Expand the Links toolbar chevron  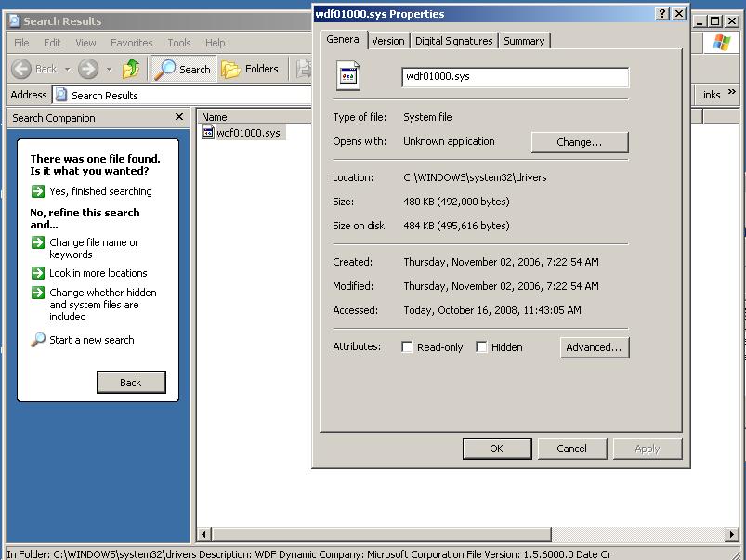pyautogui.click(x=732, y=92)
